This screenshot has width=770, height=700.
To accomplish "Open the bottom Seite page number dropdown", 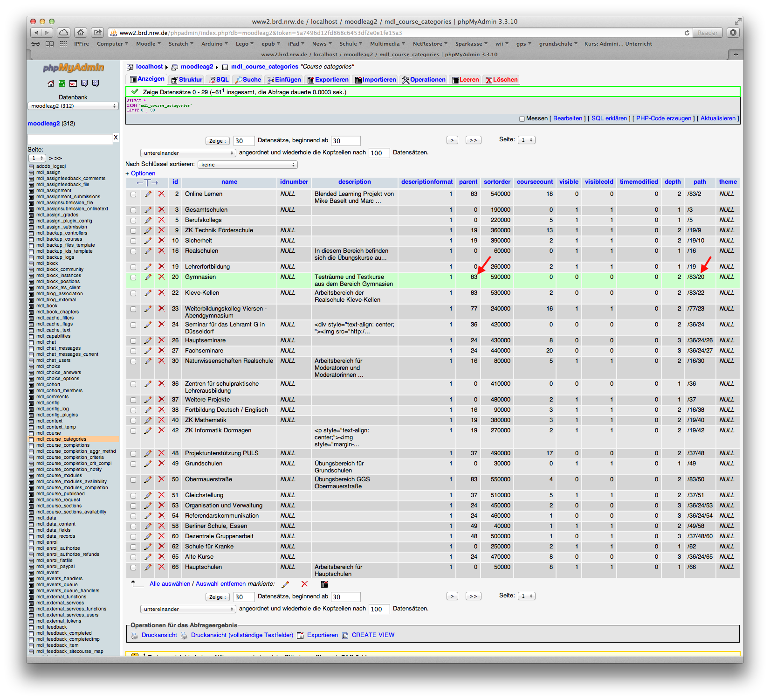I will tap(527, 596).
